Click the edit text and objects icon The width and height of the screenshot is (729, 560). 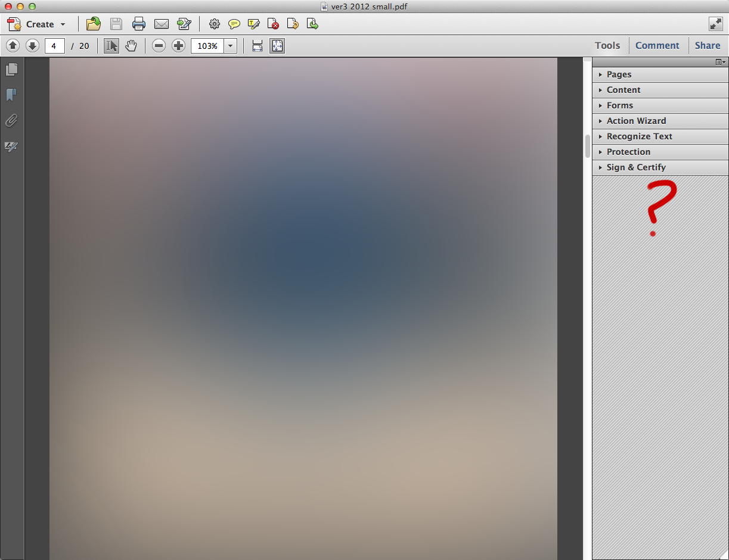(x=184, y=24)
